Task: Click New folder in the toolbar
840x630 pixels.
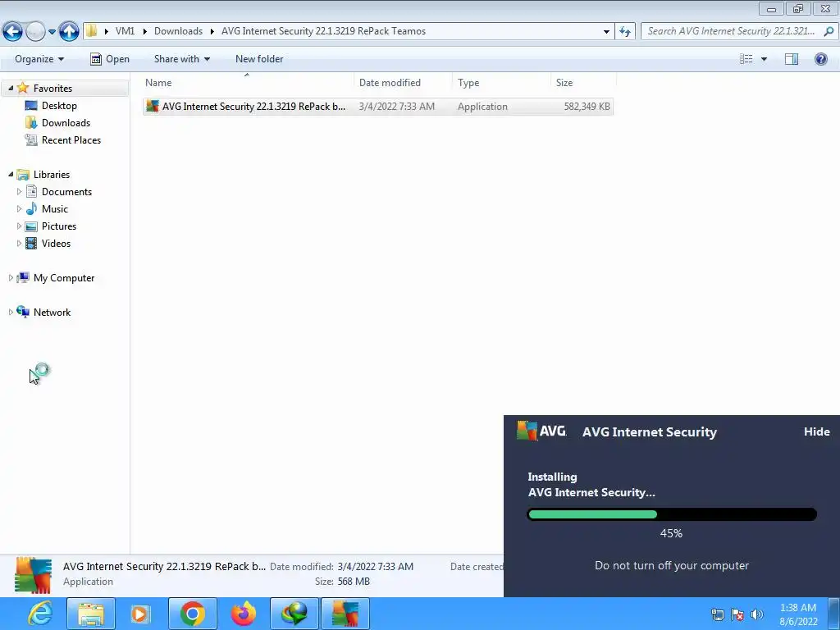Action: (x=259, y=59)
